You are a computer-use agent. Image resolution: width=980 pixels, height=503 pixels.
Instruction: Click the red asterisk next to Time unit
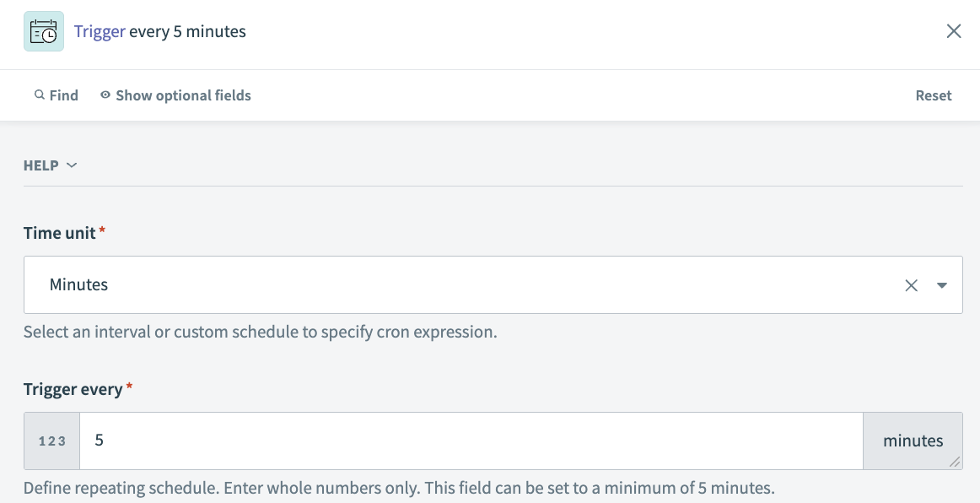point(102,233)
